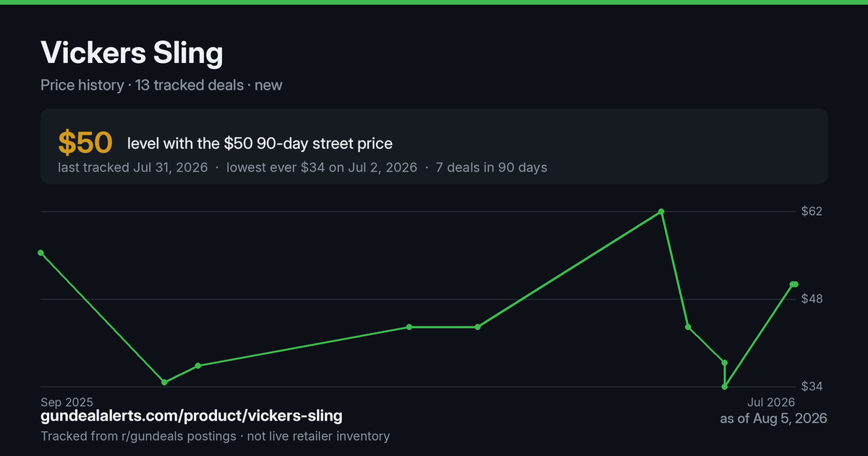
Task: Click 'lowest ever $34 on Jul 2, 2026' text
Action: (322, 167)
